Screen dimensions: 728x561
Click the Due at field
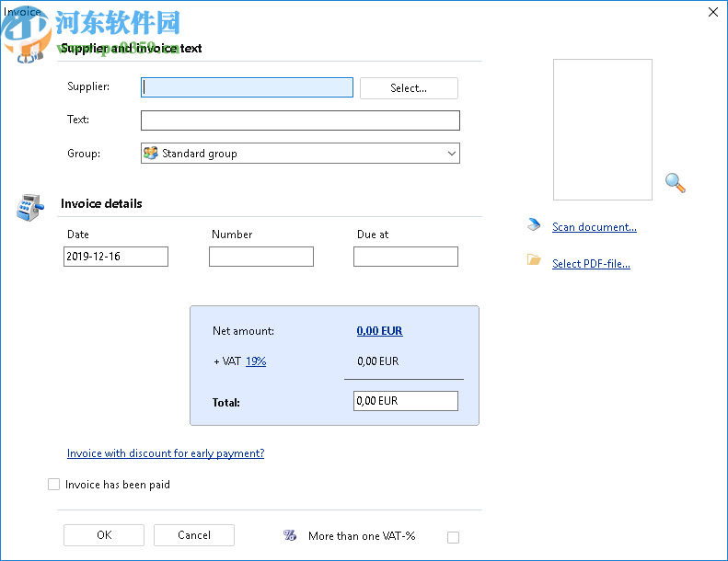click(x=406, y=257)
